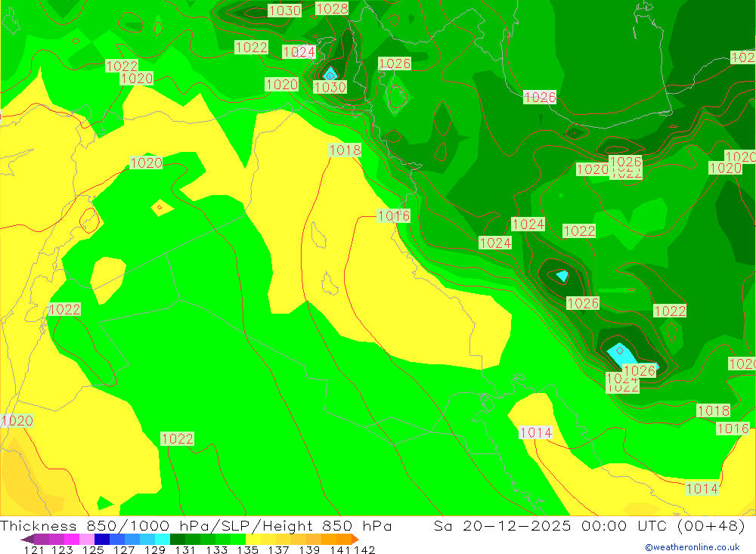Image resolution: width=756 pixels, height=554 pixels.
Task: Click the legend value 127
Action: coord(124,549)
